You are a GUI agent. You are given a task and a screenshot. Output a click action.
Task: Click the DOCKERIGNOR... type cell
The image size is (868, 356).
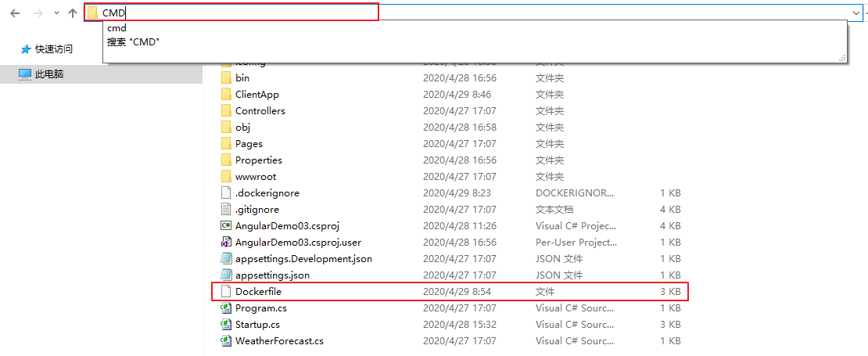pos(575,193)
